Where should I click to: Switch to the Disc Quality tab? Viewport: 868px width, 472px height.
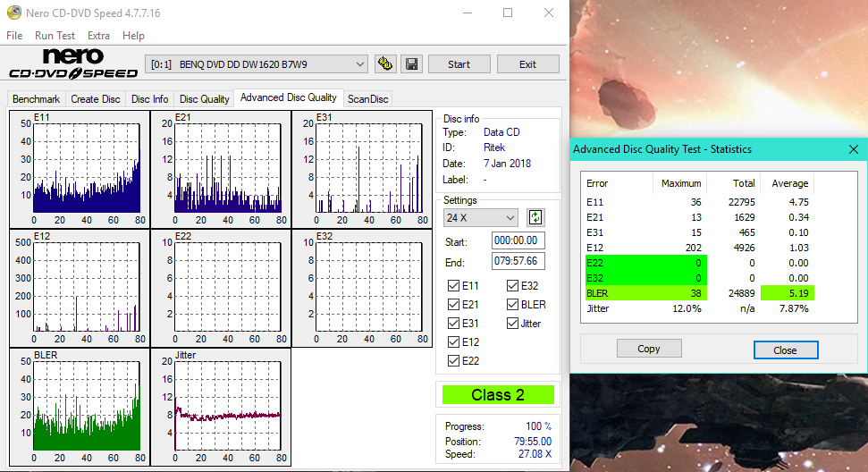point(205,99)
